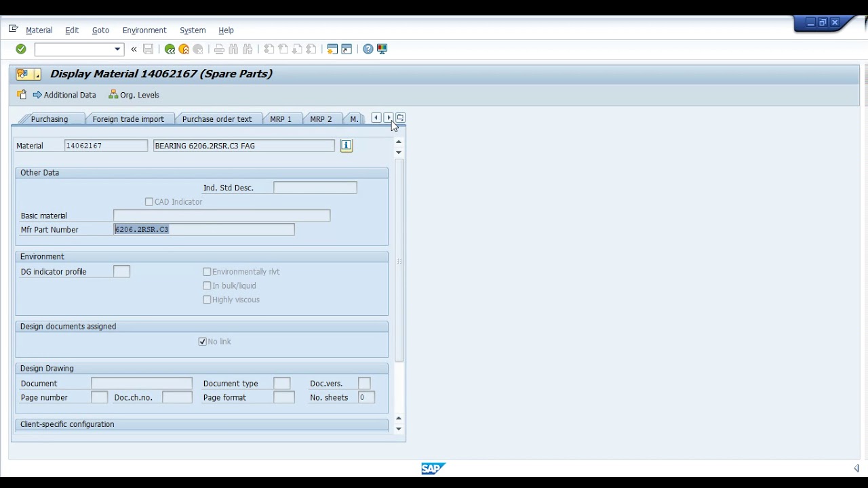Open Help with the question mark icon
868x488 pixels.
click(x=368, y=49)
